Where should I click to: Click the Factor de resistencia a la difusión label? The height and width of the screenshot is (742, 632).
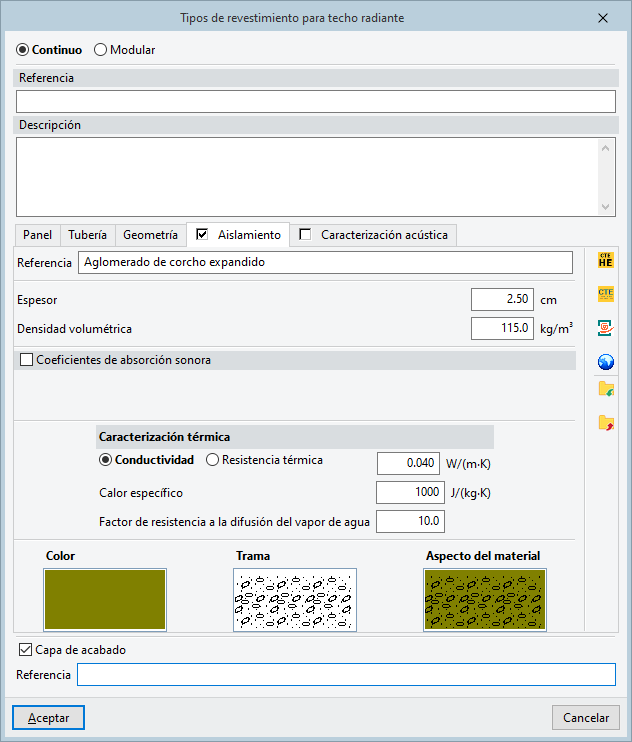234,522
